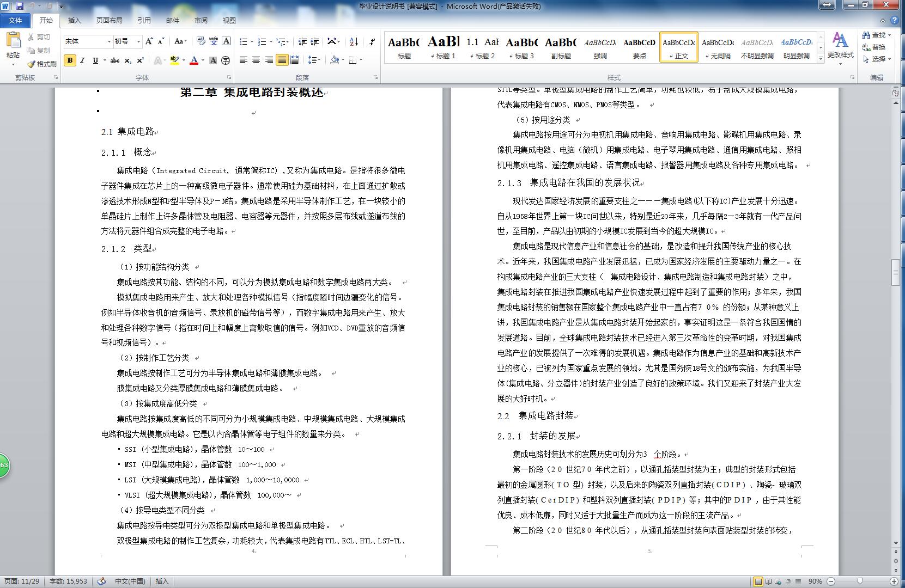The height and width of the screenshot is (588, 905).
Task: Click the 更改样式 Change Styles button
Action: 840,48
